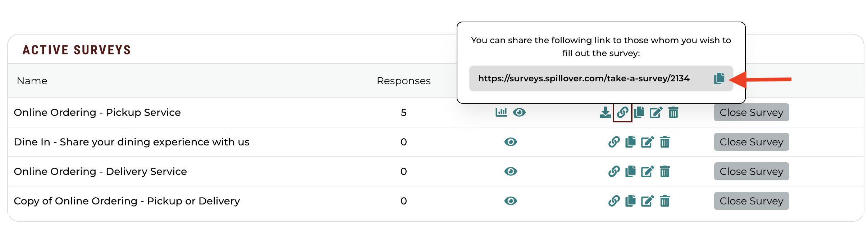
Task: Preview the Dine In survey
Action: tap(511, 142)
